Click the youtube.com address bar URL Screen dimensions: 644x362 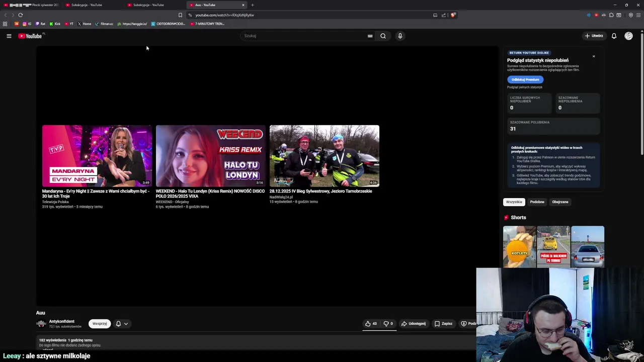click(224, 15)
